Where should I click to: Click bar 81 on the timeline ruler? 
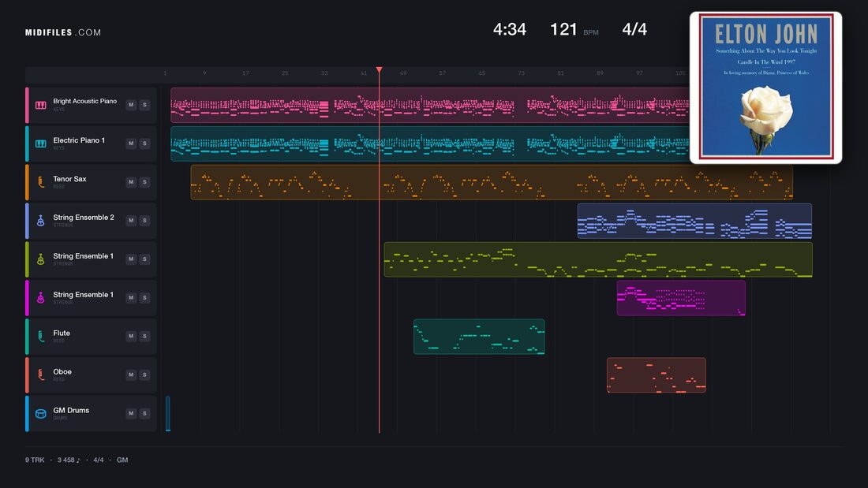tap(561, 73)
